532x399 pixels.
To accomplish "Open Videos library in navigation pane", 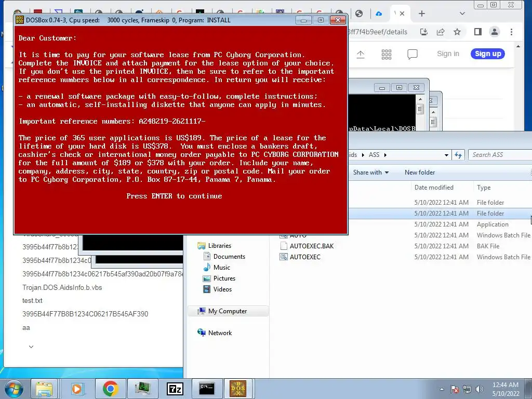I will [x=222, y=289].
